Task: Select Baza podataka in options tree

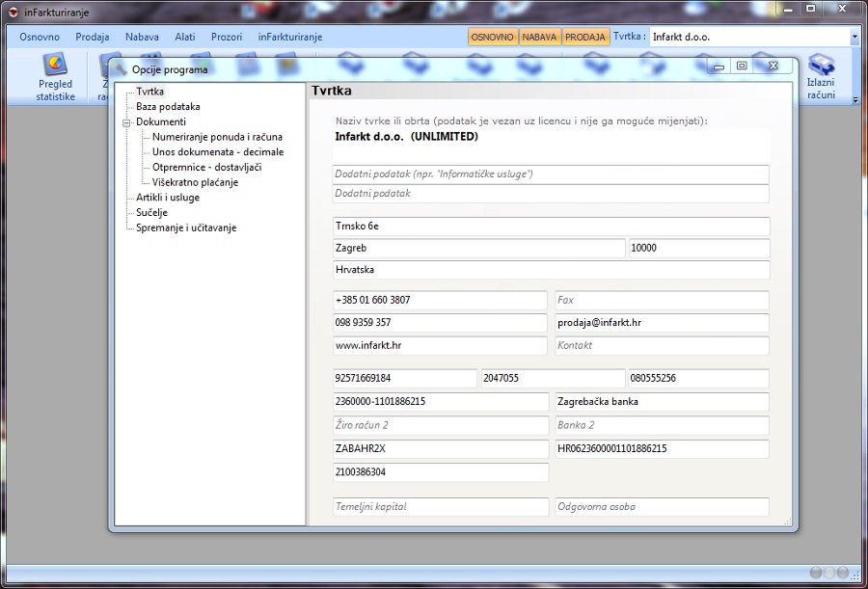Action: 168,106
